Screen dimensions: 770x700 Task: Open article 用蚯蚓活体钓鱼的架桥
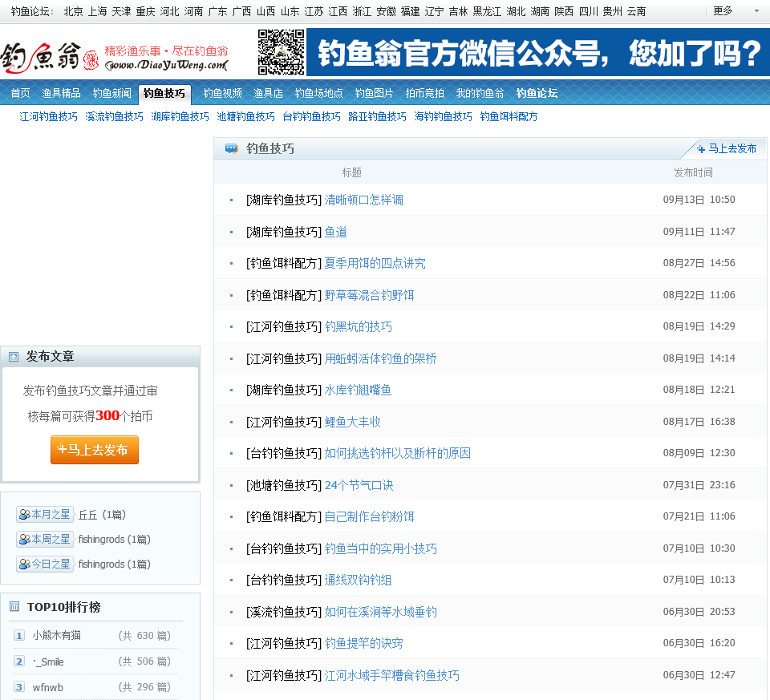[x=380, y=358]
